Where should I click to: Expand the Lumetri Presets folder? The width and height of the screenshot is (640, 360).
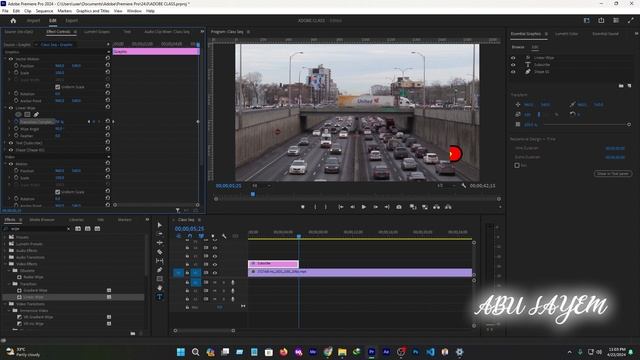(x=5, y=244)
